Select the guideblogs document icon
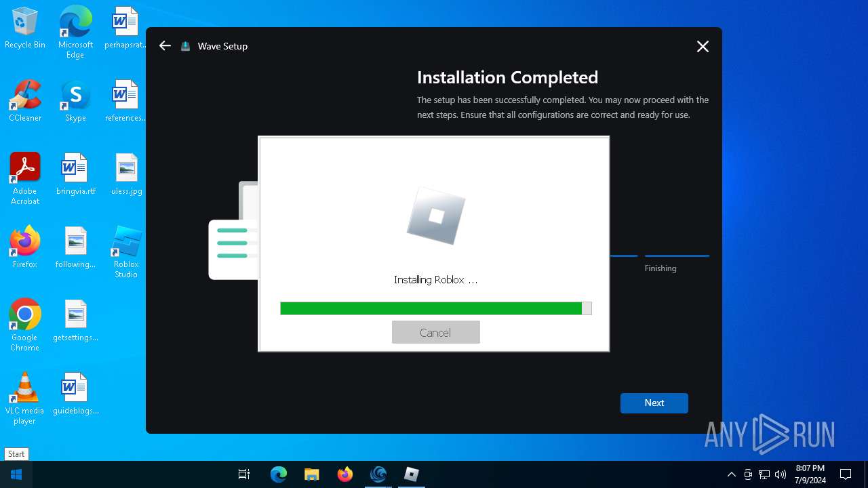The image size is (868, 488). pyautogui.click(x=75, y=394)
